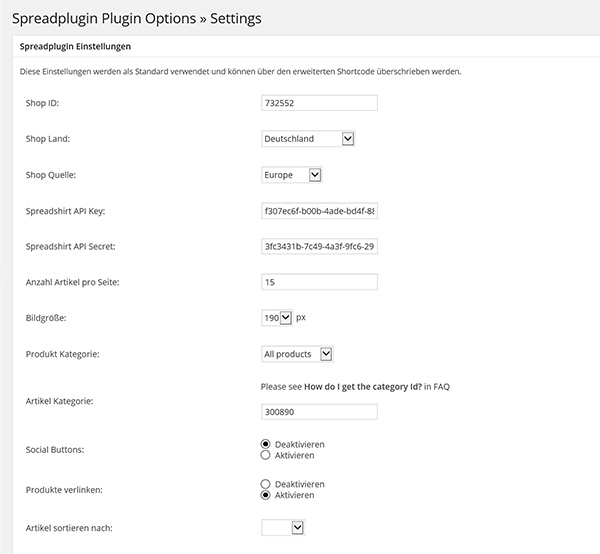Open the Shop Quelle dropdown showing Europe

click(292, 175)
